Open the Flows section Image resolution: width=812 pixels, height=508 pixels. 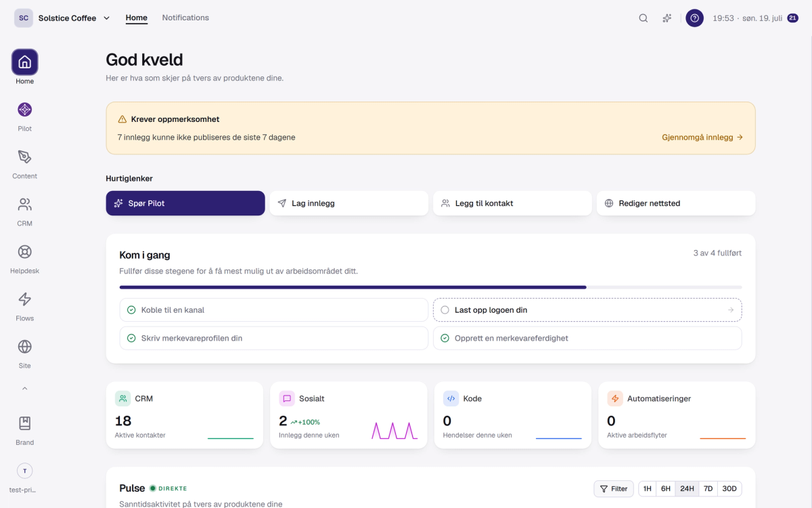[x=24, y=299]
